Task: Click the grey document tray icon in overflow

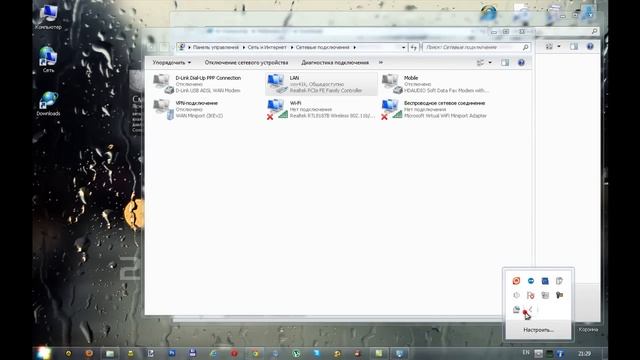Action: tap(559, 281)
